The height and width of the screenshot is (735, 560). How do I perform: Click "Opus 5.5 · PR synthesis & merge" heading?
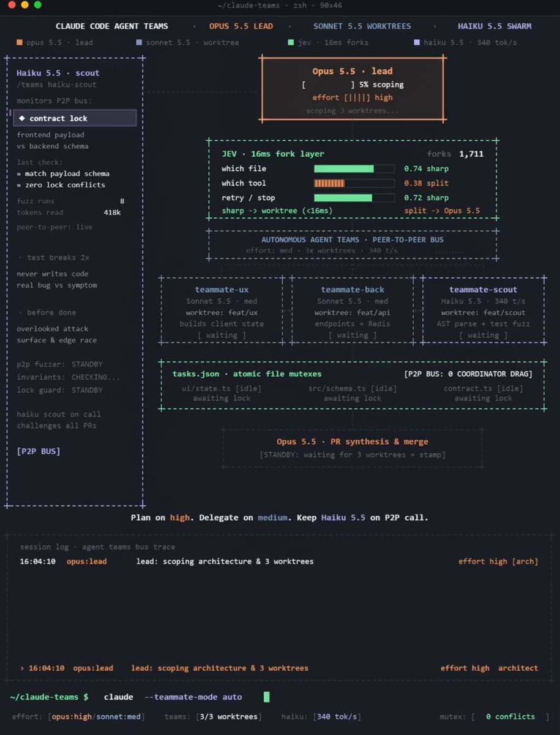tap(353, 442)
